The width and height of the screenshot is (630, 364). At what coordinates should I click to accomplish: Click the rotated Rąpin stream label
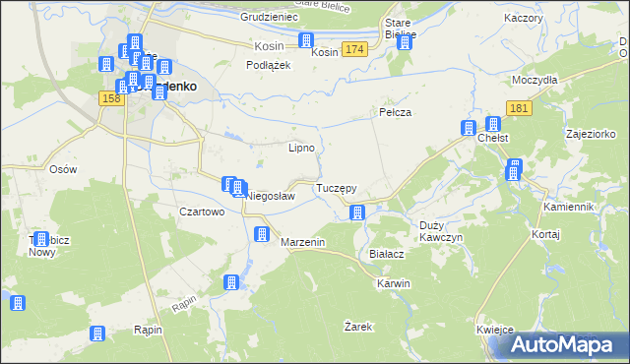tap(184, 304)
